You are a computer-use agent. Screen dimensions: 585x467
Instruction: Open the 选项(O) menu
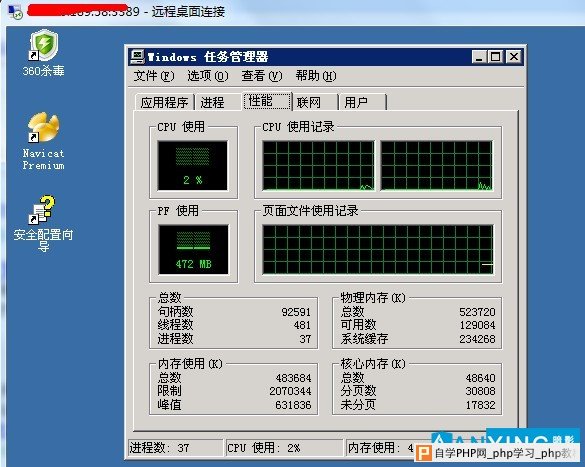click(x=207, y=76)
